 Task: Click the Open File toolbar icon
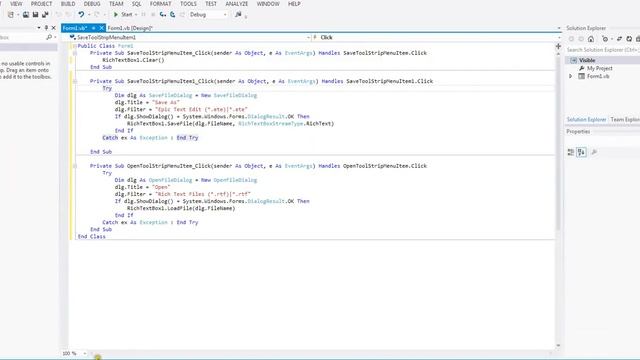(x=26, y=15)
